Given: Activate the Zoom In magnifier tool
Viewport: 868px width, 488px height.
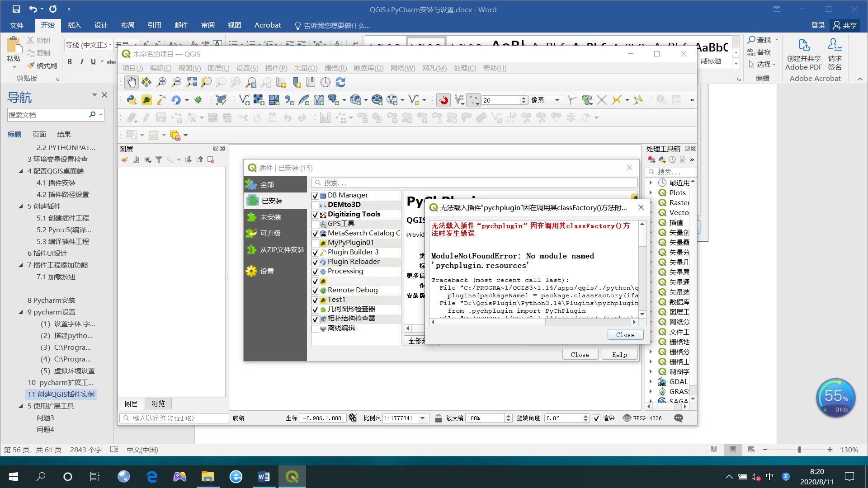Looking at the screenshot, I should click(161, 82).
